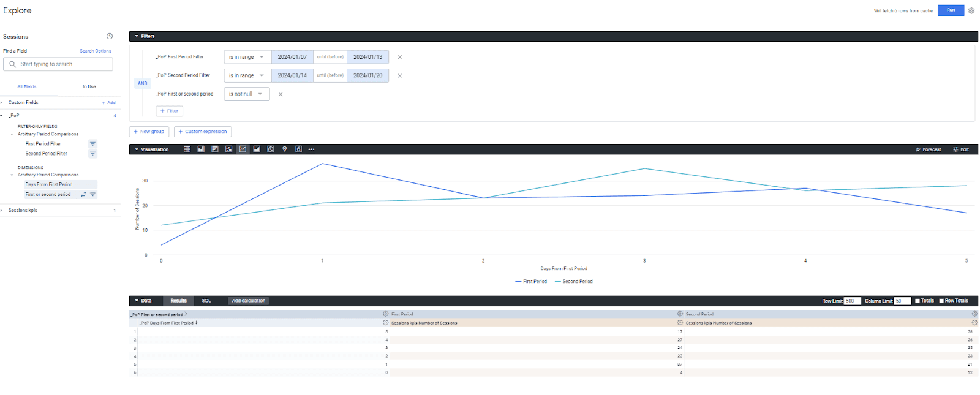Click + Add next to Custom Fields
The image size is (980, 395).
(109, 103)
